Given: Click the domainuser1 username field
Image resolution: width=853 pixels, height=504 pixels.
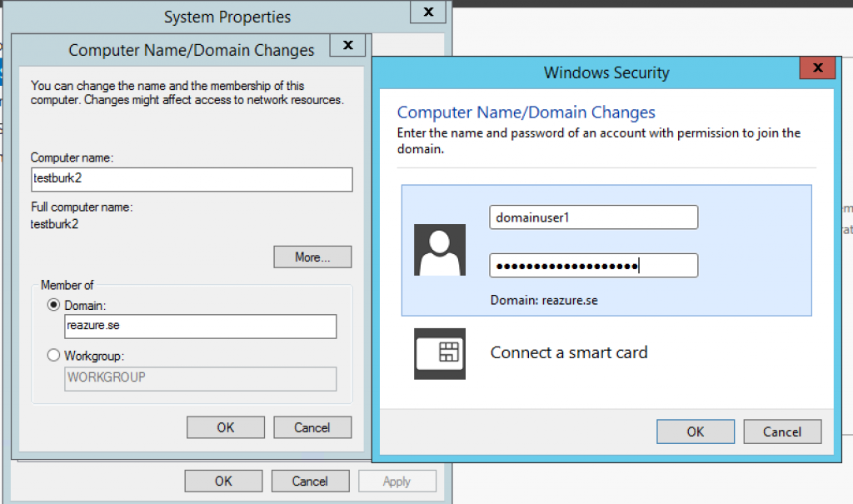Looking at the screenshot, I should point(593,217).
